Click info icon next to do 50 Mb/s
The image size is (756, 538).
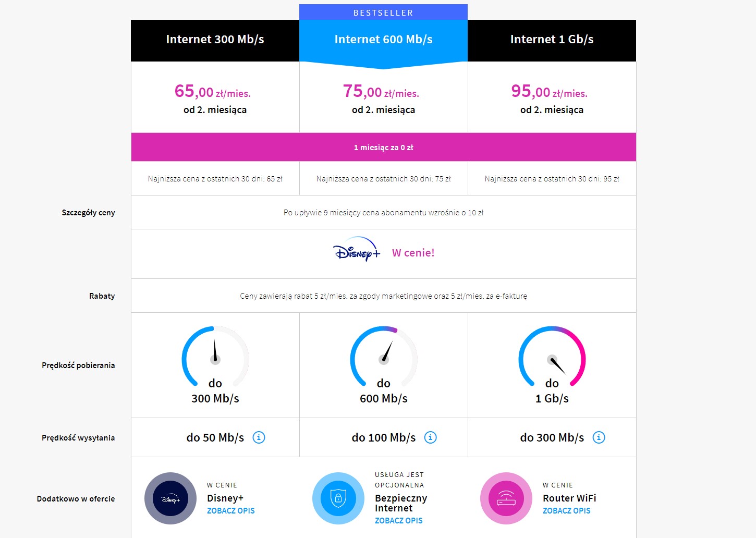259,437
